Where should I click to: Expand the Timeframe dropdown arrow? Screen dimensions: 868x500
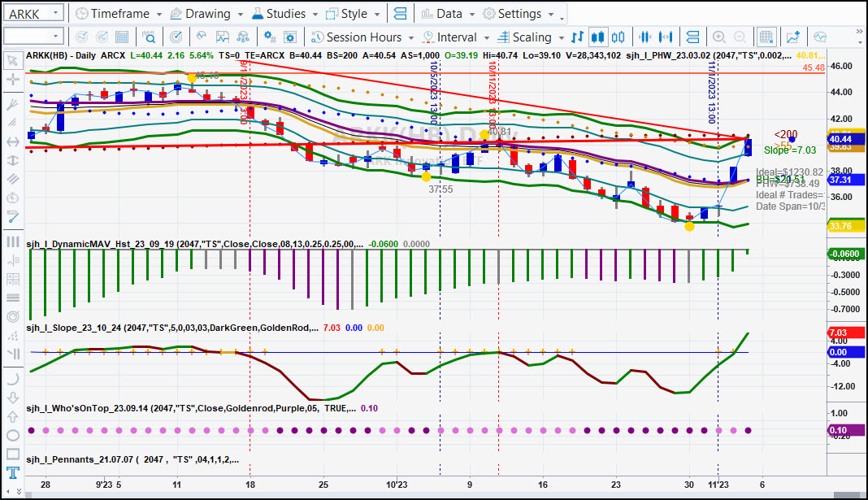158,15
